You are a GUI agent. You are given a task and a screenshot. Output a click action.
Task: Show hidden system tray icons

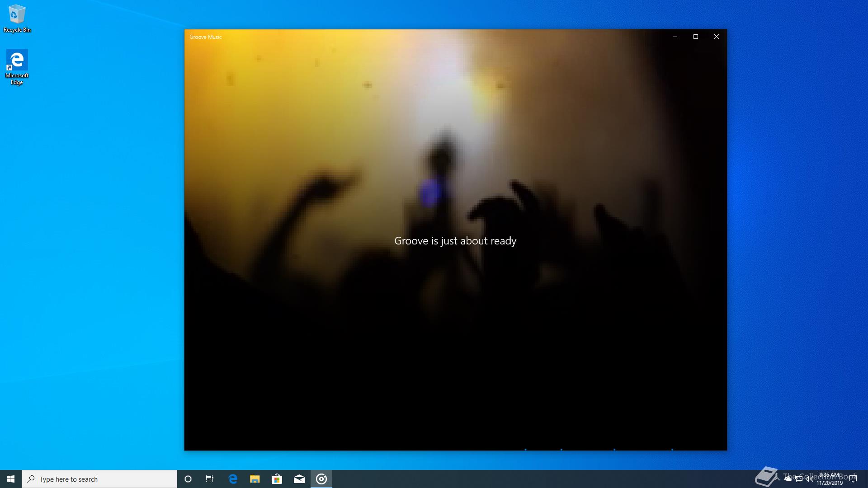pyautogui.click(x=777, y=479)
